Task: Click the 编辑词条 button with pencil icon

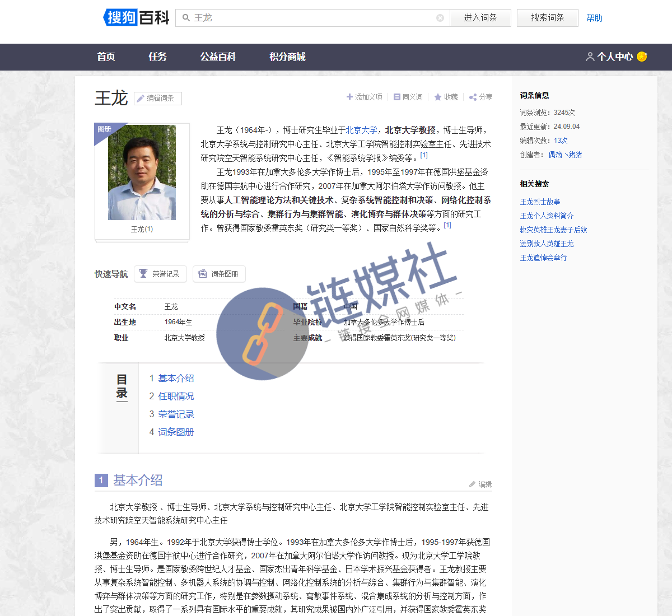Action: point(157,98)
